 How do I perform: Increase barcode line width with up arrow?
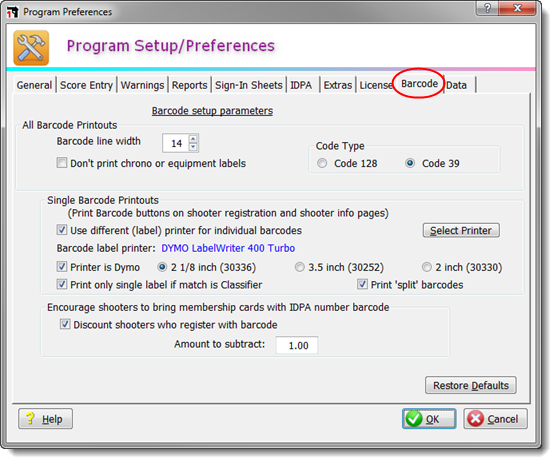[193, 139]
